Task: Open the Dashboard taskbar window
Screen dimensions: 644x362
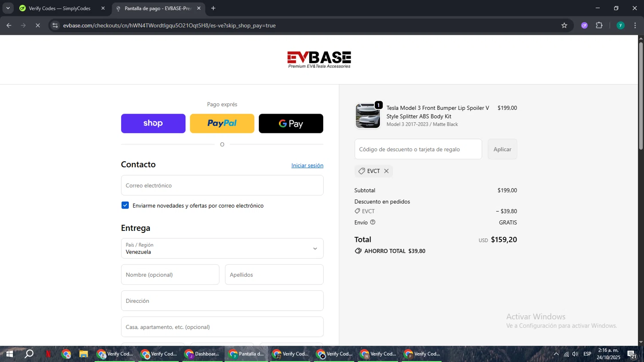Action: pos(202,354)
